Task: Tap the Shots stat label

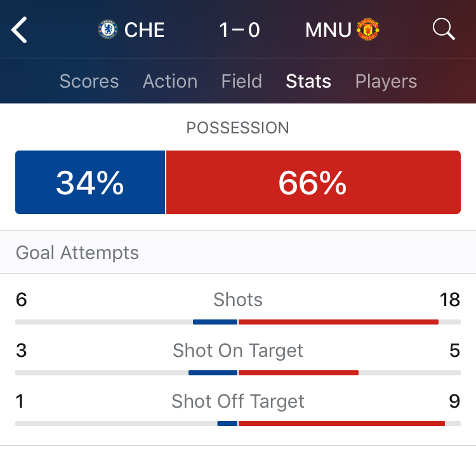Action: pos(238,300)
